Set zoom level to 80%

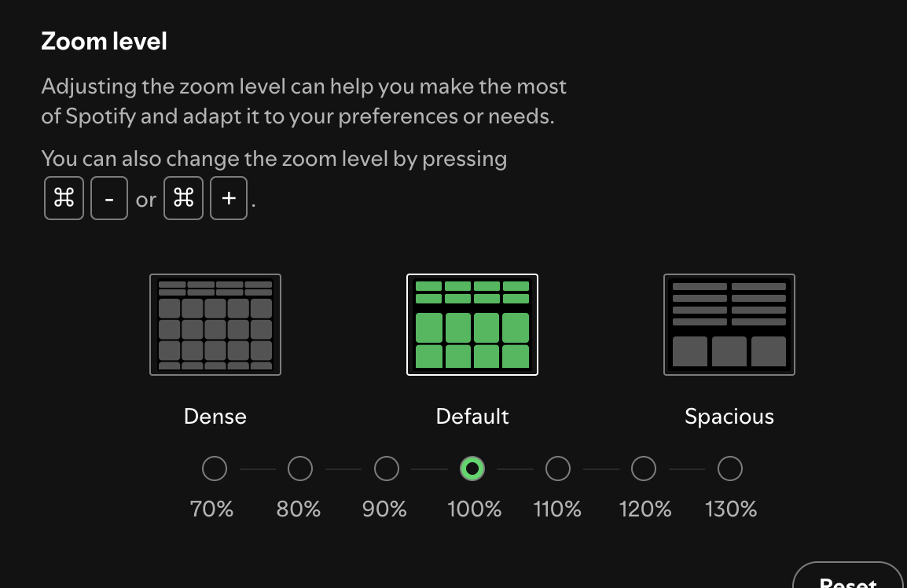pos(300,469)
